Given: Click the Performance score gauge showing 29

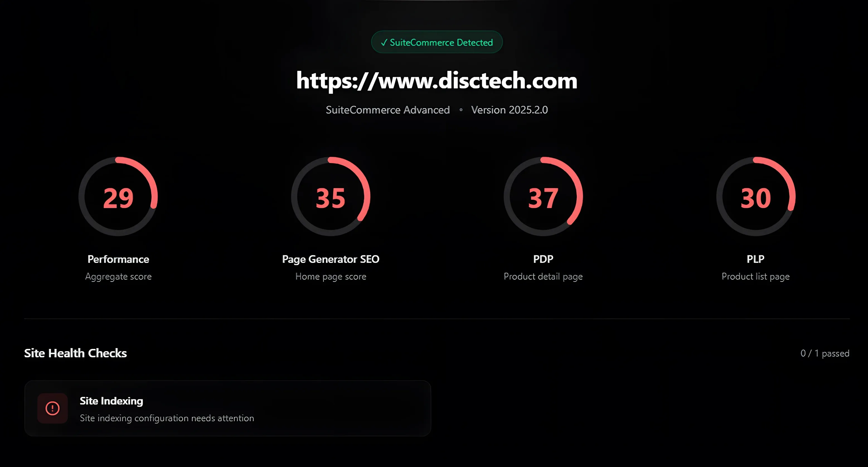Looking at the screenshot, I should [118, 196].
